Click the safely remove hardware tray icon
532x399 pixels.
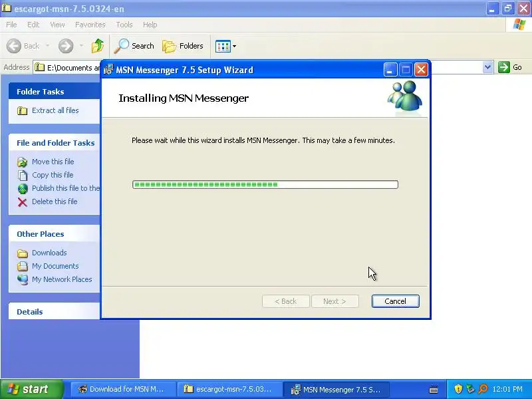point(471,389)
